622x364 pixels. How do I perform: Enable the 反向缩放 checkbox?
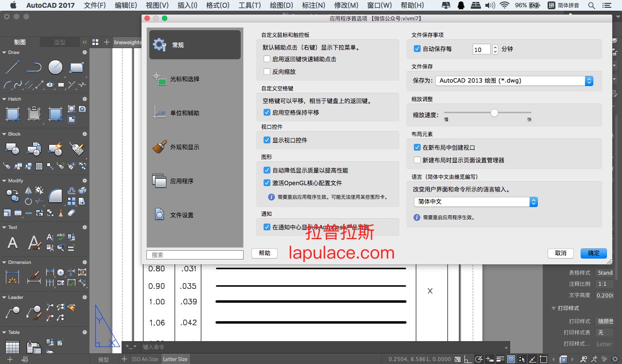coord(267,71)
